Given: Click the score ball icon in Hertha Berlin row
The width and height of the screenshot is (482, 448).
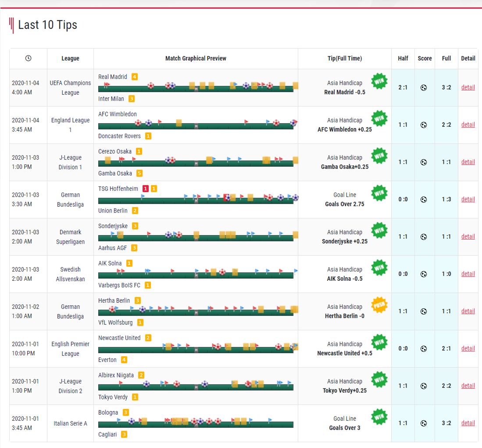Looking at the screenshot, I should click(424, 312).
